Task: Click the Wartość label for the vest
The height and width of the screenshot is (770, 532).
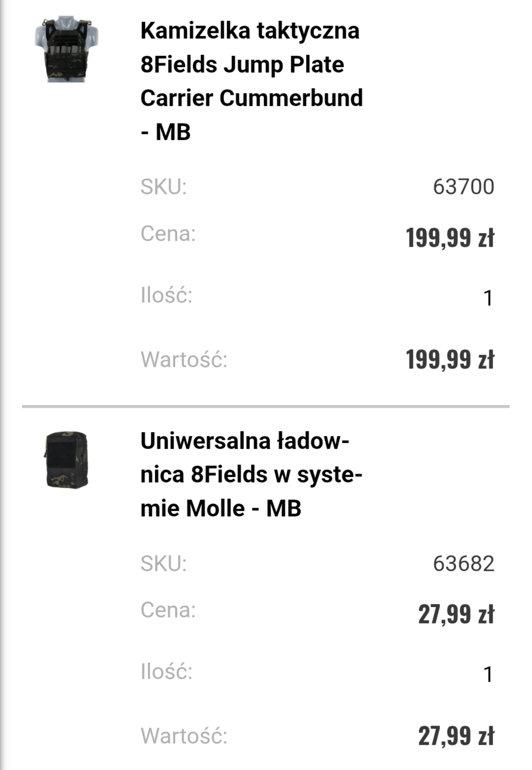Action: [x=184, y=359]
